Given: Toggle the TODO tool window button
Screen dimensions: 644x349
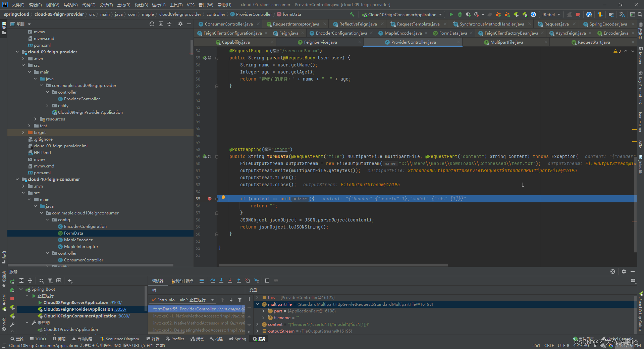Looking at the screenshot, I should [38, 339].
